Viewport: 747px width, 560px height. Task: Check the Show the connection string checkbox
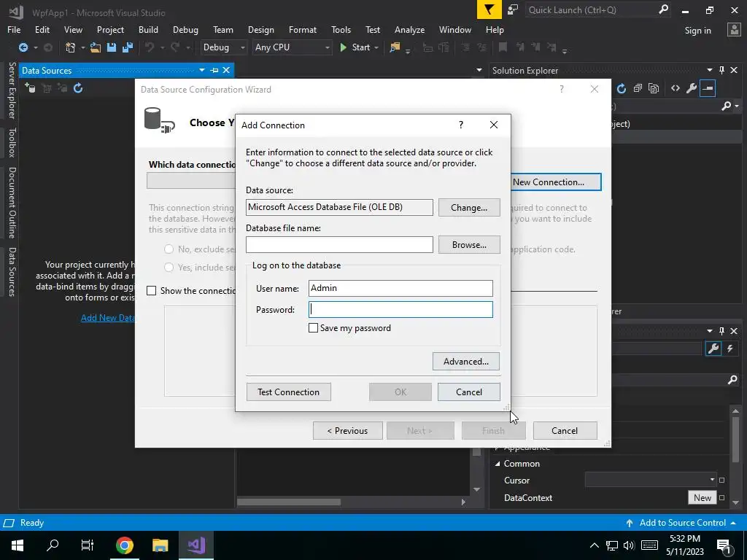(152, 290)
